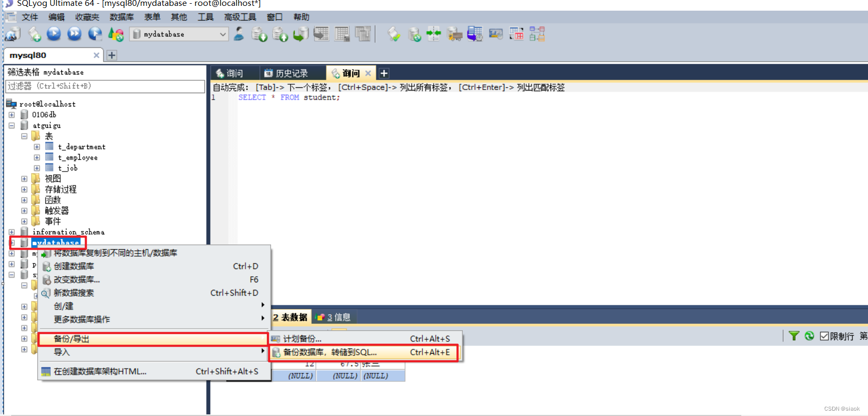Click the truck-shaped data migration icon

tap(455, 34)
